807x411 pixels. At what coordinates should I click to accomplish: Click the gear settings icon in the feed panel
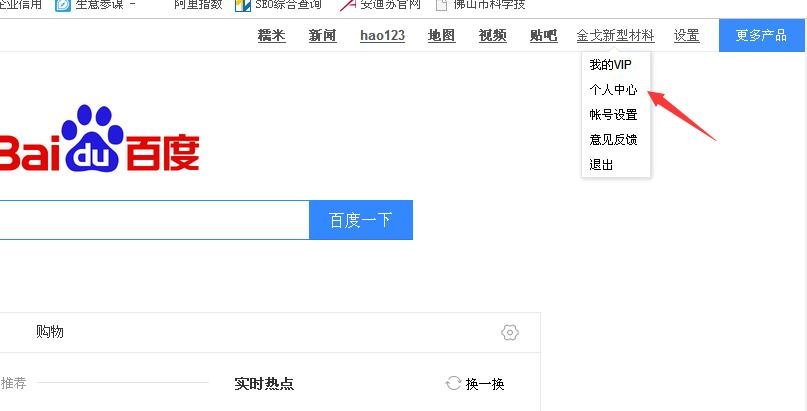pos(510,332)
